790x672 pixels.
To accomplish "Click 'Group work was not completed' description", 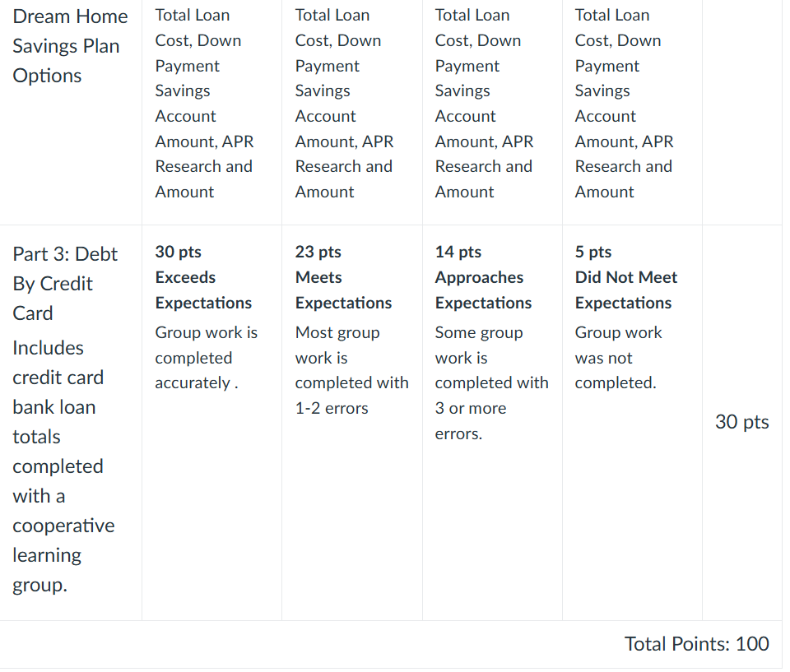I will pyautogui.click(x=618, y=358).
